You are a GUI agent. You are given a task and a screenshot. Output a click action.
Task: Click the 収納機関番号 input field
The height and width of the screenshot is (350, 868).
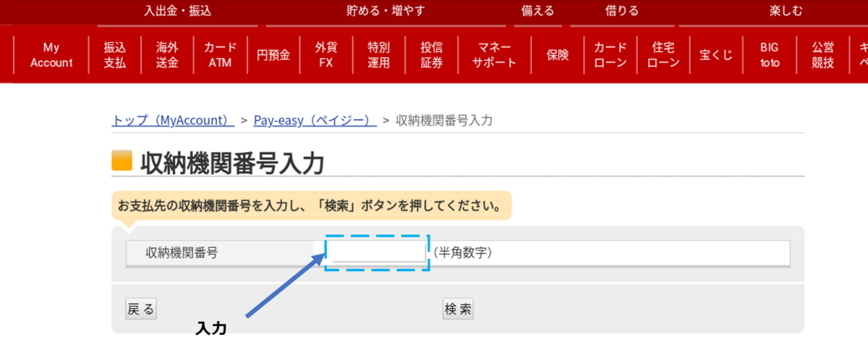(x=378, y=252)
